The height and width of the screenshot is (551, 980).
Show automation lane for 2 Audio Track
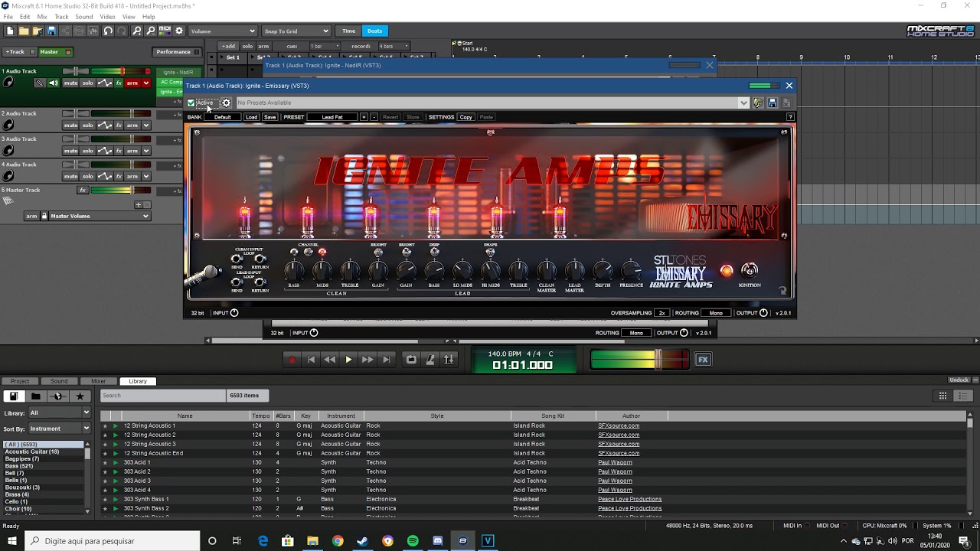pyautogui.click(x=106, y=125)
